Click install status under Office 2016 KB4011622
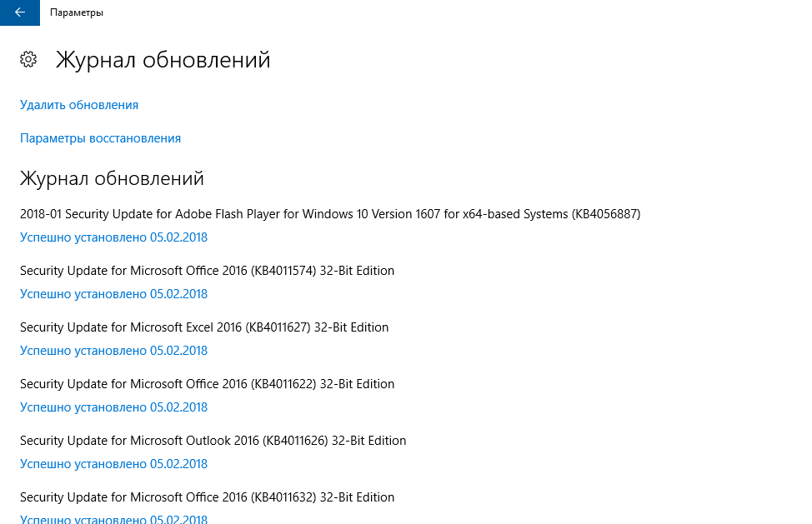 pos(114,407)
